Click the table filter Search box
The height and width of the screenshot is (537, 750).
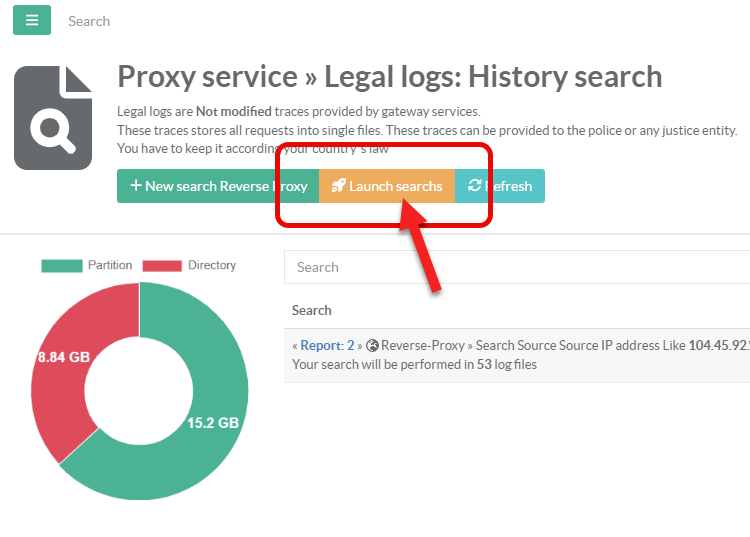point(515,267)
